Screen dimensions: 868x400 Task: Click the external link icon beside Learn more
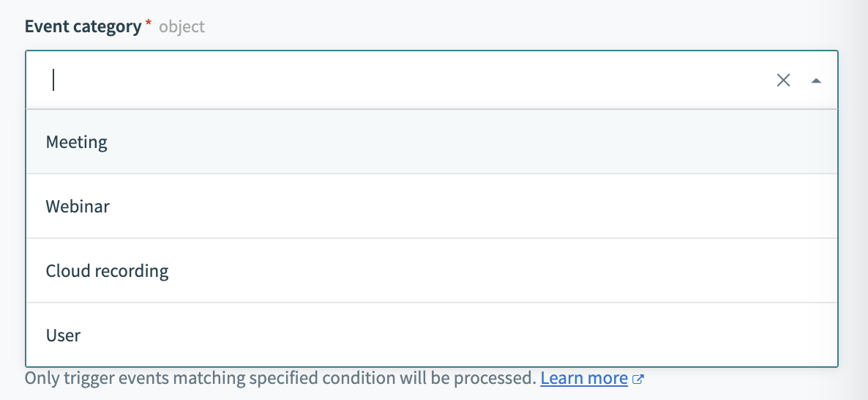coord(638,379)
